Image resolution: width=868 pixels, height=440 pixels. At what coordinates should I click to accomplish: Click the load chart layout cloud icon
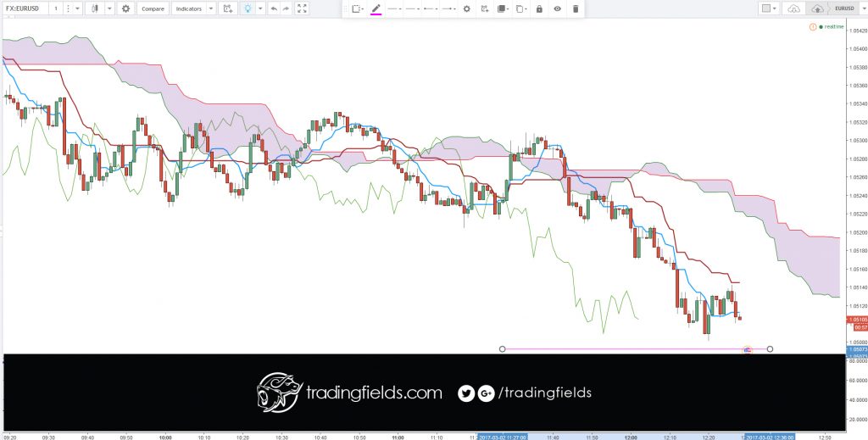(793, 8)
